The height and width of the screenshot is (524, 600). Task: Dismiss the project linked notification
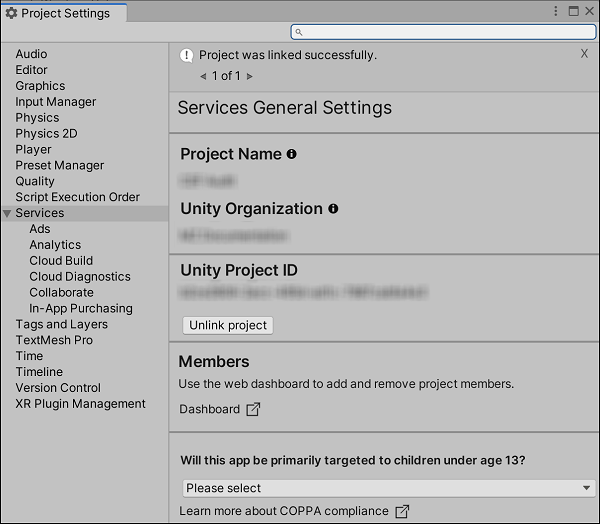[x=584, y=54]
